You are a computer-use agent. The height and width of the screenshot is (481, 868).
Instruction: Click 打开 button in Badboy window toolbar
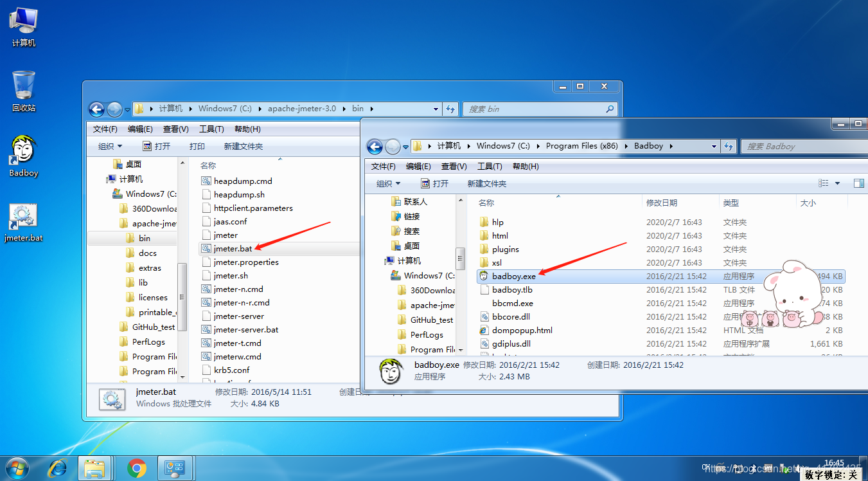[x=434, y=184]
